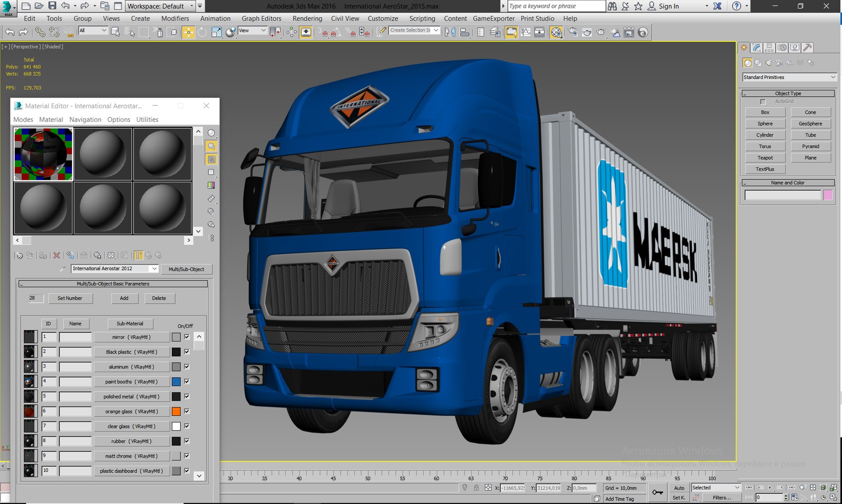
Task: Uncheck paint booths On/Off checkbox
Action: [187, 381]
